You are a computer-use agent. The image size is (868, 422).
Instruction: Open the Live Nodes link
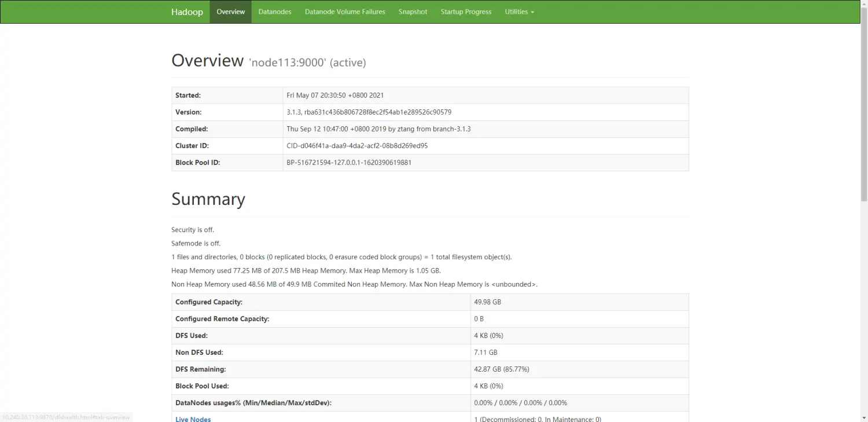[193, 419]
